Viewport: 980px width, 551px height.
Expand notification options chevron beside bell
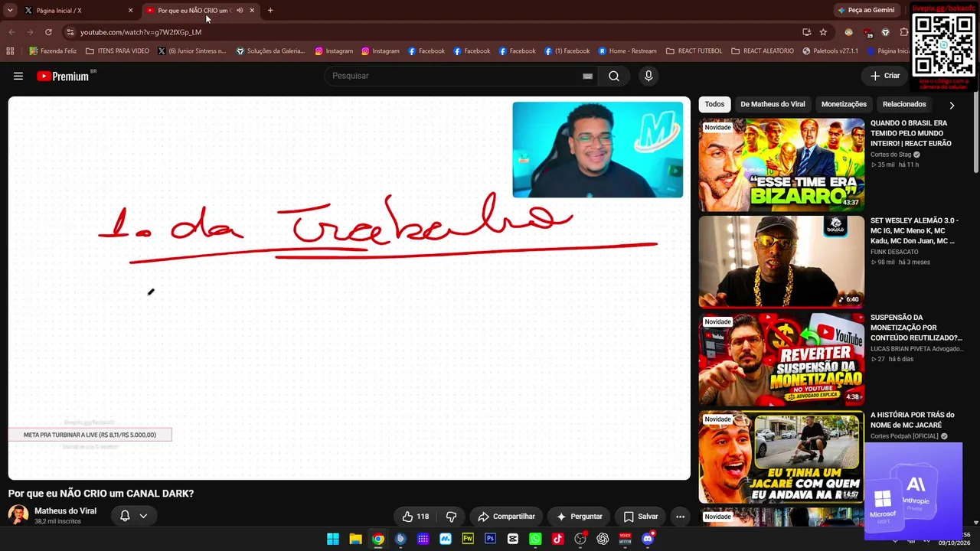click(x=143, y=516)
